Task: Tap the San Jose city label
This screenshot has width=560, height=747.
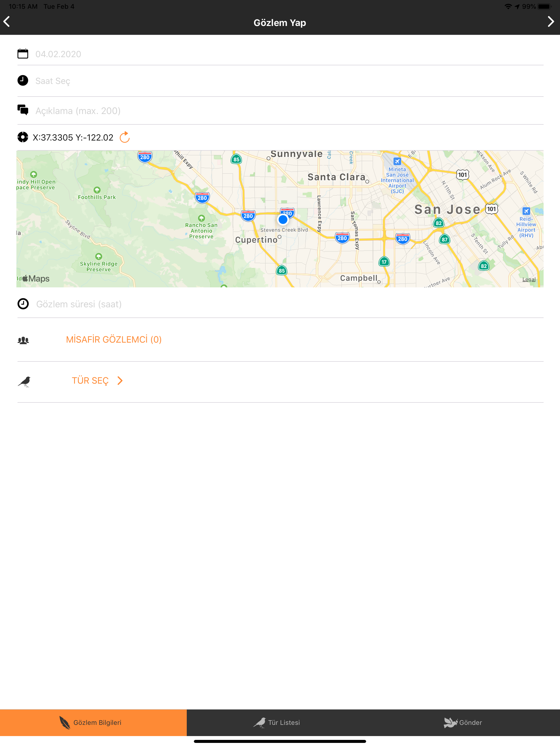Action: (x=447, y=209)
